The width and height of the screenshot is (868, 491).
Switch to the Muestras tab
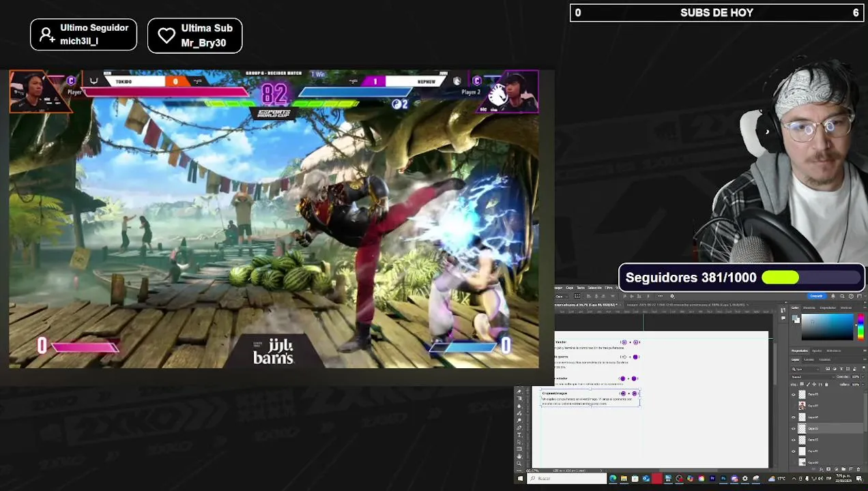(x=809, y=308)
